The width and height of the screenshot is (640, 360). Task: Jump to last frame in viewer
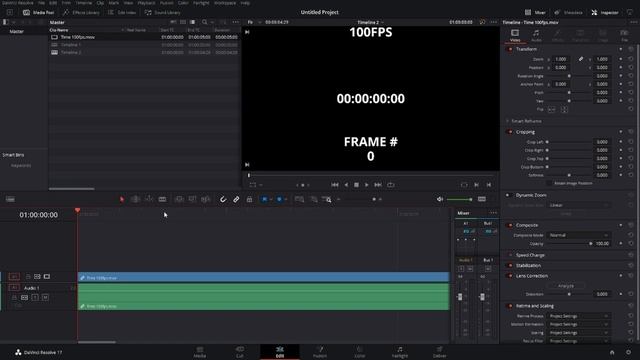tap(378, 185)
